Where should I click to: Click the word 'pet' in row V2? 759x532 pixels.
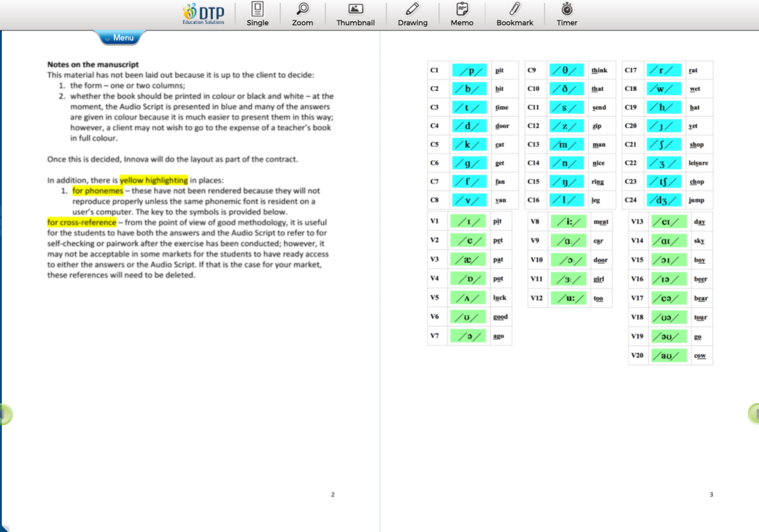tap(498, 241)
